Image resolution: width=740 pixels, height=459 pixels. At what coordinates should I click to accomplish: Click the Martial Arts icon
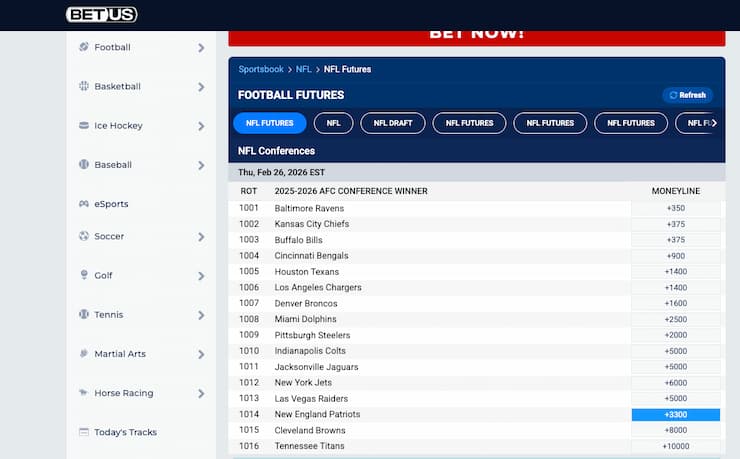click(84, 354)
